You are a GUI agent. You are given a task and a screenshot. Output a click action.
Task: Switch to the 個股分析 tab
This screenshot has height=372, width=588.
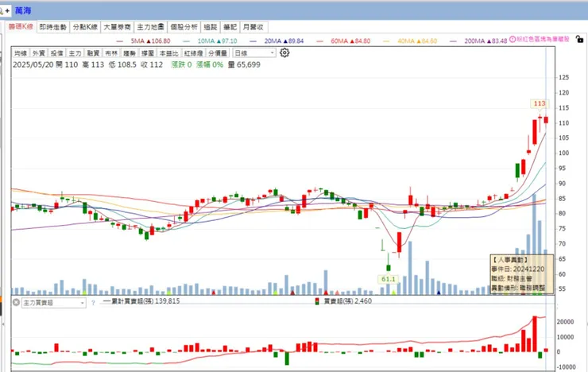coord(184,27)
